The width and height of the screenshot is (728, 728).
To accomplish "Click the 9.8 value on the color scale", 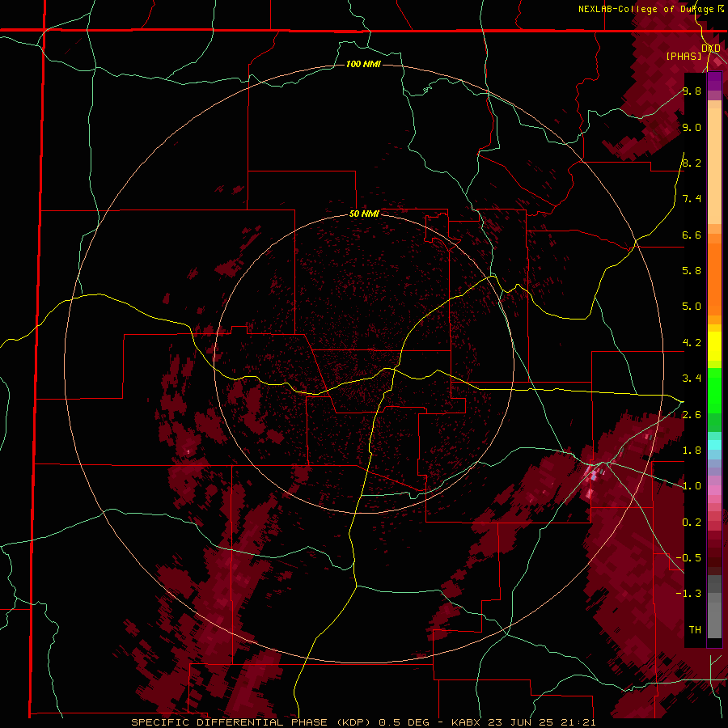I will point(692,91).
